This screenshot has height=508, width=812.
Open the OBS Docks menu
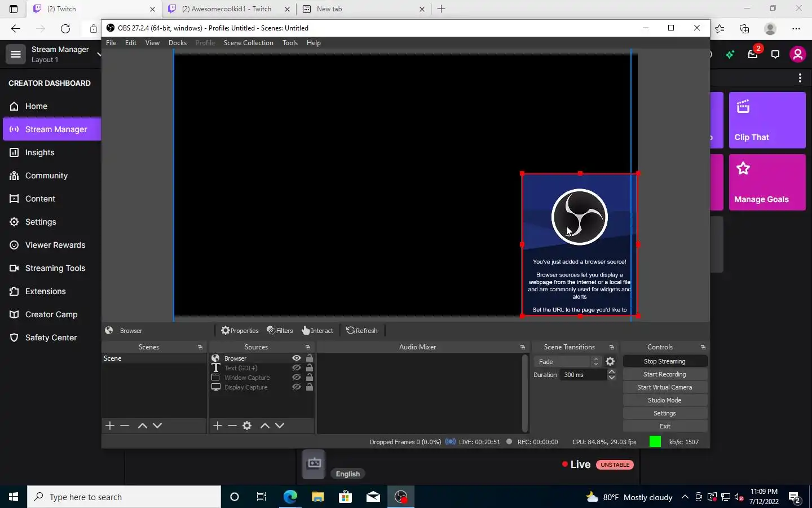point(178,43)
